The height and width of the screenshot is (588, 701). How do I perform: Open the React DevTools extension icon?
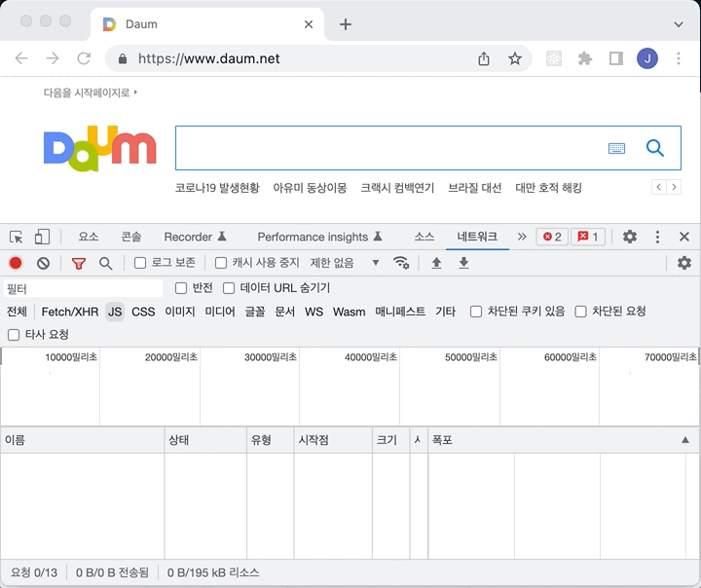pos(554,58)
